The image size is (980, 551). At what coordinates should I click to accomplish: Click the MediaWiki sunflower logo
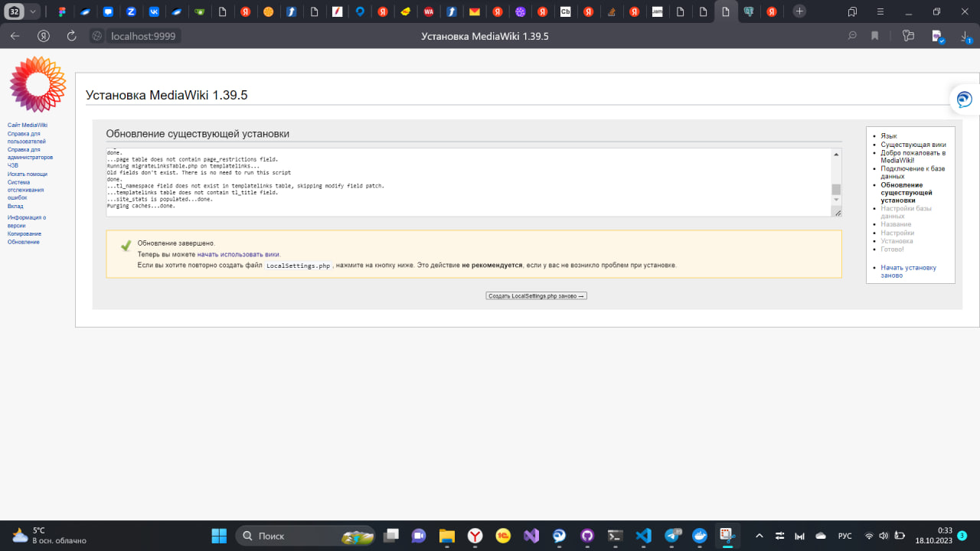[x=38, y=84]
